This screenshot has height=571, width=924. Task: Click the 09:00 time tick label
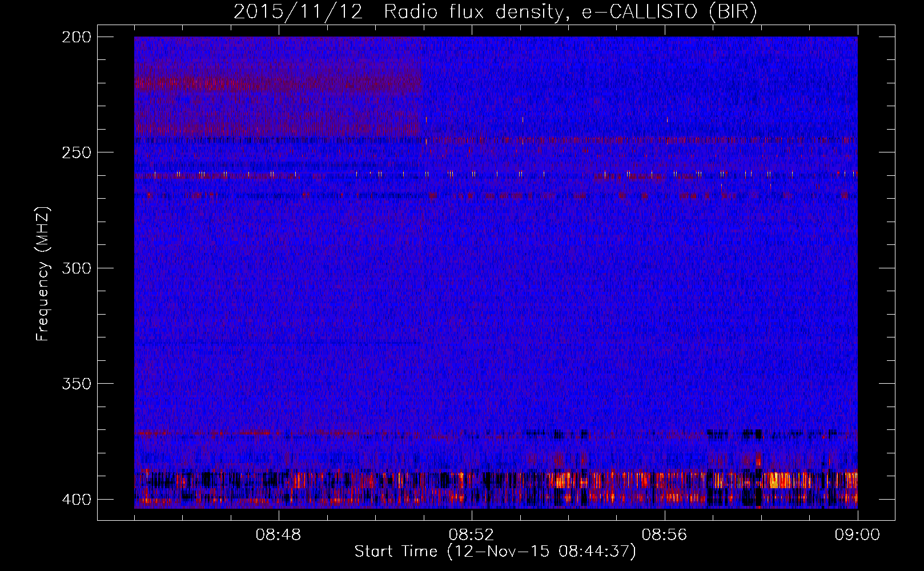click(x=858, y=535)
